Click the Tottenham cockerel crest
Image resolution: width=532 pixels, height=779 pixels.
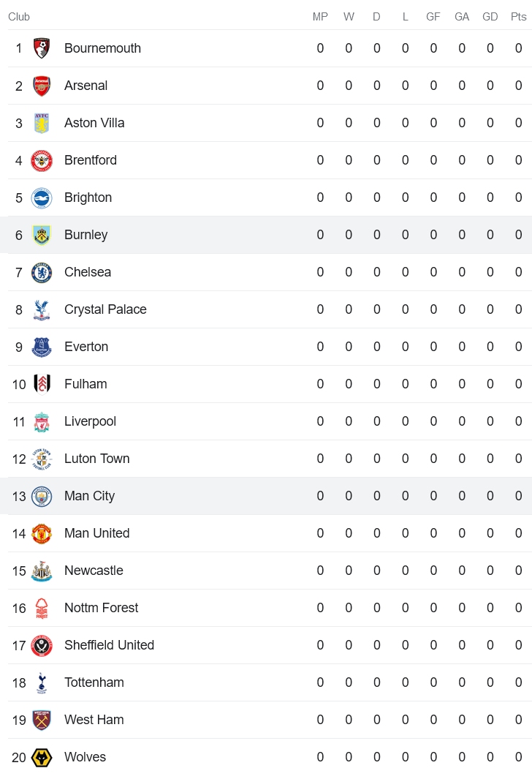coord(42,682)
